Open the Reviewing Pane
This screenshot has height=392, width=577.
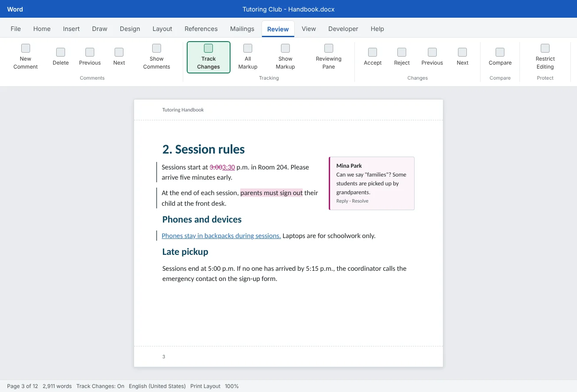pyautogui.click(x=329, y=57)
